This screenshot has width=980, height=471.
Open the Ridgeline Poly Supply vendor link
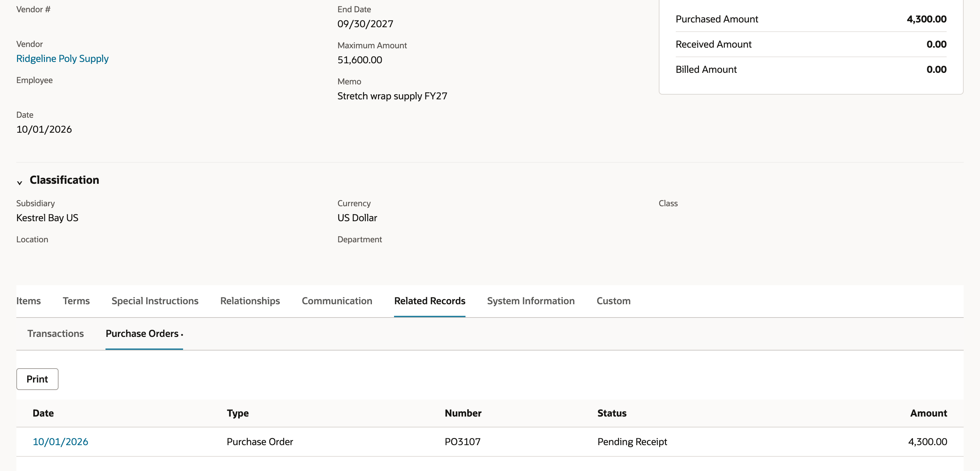pos(62,59)
